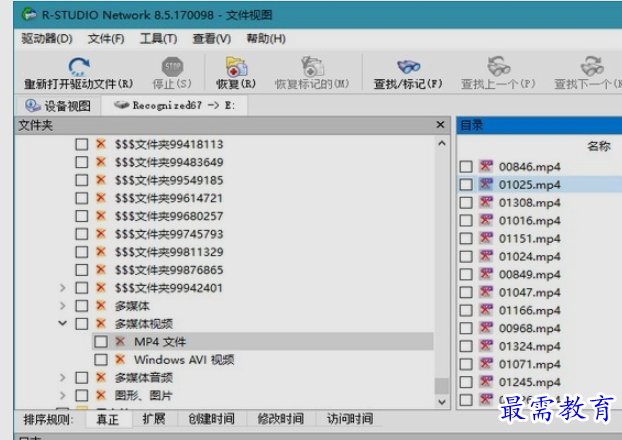
Task: Click the file icon of 01151.mp4
Action: coord(486,238)
